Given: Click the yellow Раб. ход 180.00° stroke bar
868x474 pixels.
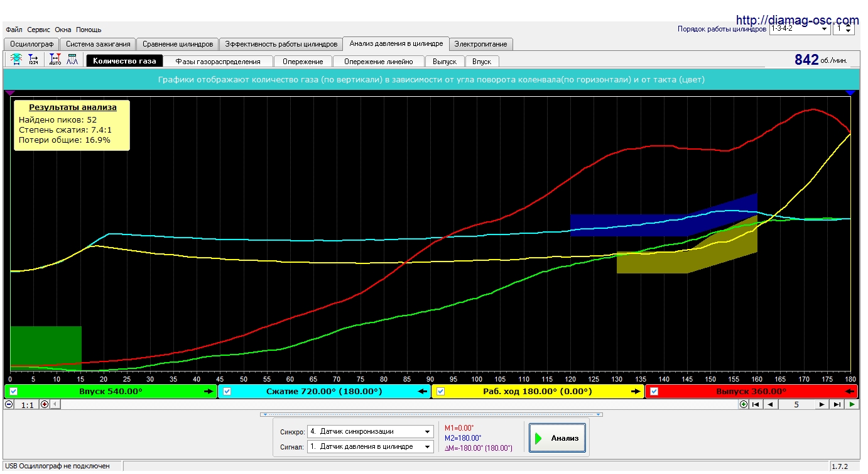Looking at the screenshot, I should point(538,391).
